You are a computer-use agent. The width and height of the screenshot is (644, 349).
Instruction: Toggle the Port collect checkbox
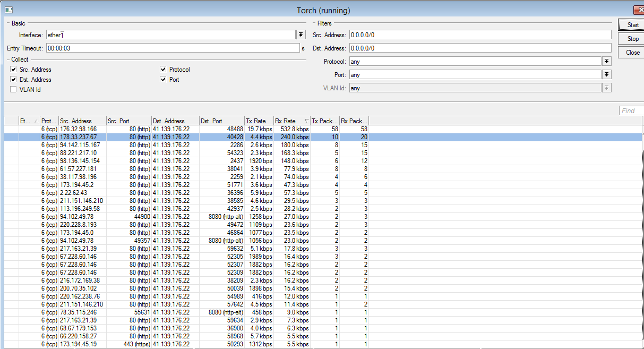pos(164,80)
